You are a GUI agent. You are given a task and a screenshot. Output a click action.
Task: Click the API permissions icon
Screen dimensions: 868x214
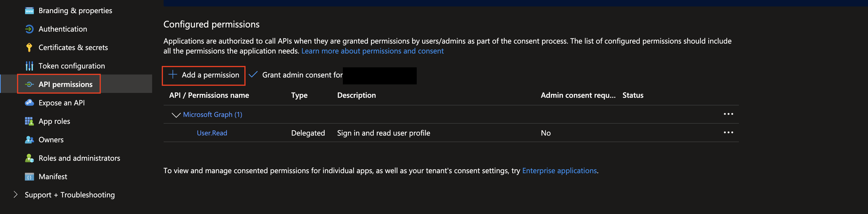click(29, 84)
